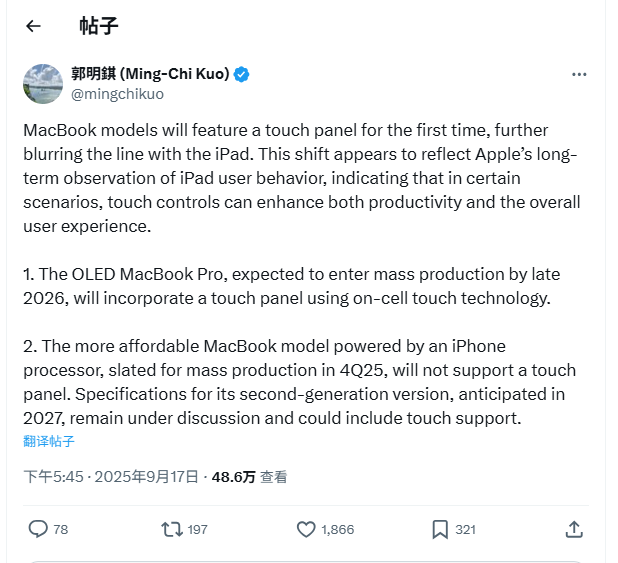Click the reply speech bubble icon
This screenshot has height=563, width=618.
[x=38, y=529]
